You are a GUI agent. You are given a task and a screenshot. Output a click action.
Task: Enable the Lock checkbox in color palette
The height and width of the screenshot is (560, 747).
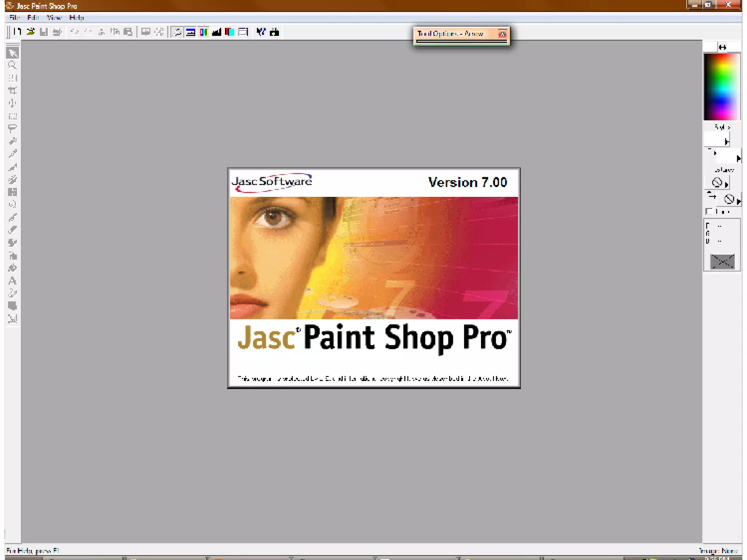(709, 211)
